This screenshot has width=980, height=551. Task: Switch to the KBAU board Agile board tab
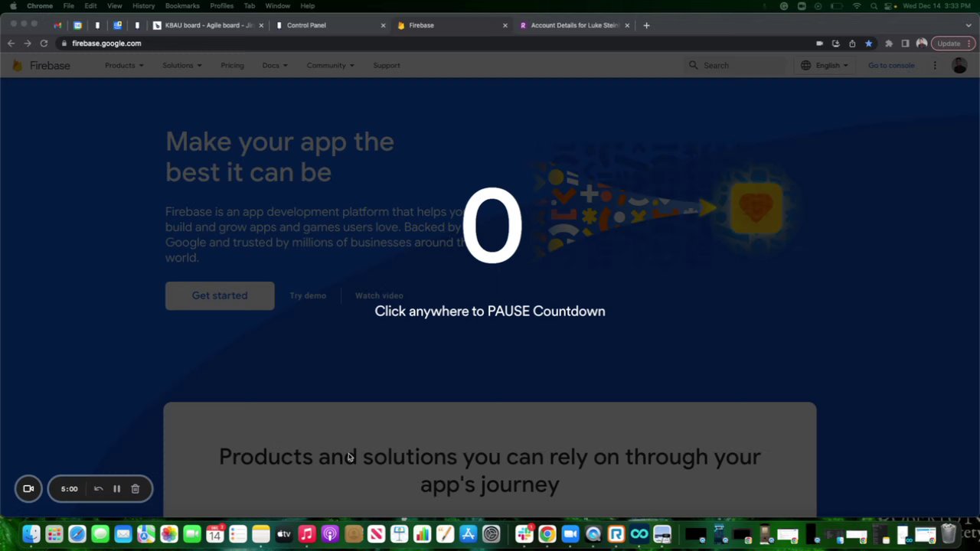pos(208,25)
